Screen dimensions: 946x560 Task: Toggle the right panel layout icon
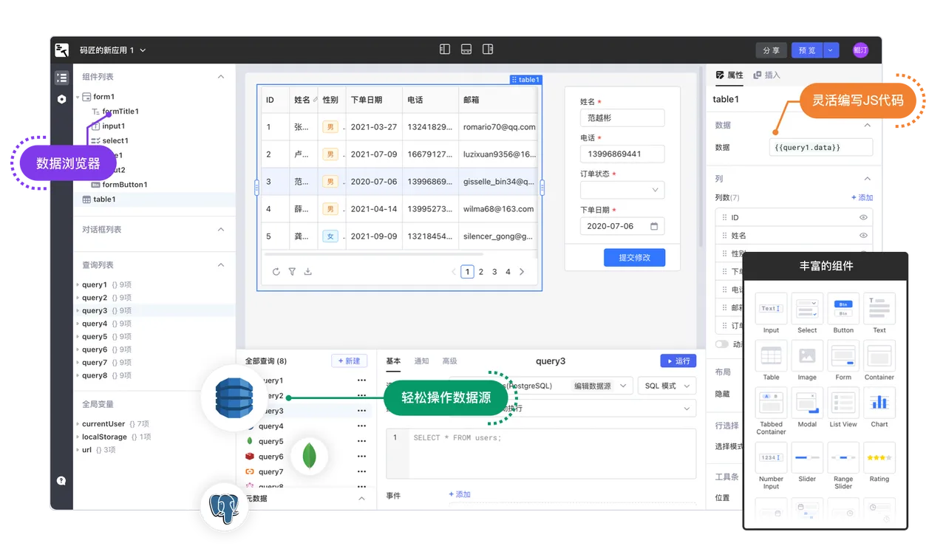click(488, 49)
